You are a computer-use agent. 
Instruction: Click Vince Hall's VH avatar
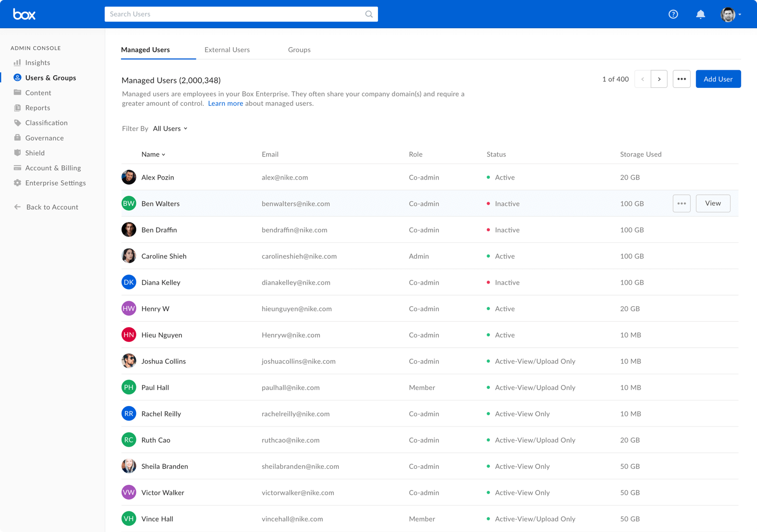(129, 518)
